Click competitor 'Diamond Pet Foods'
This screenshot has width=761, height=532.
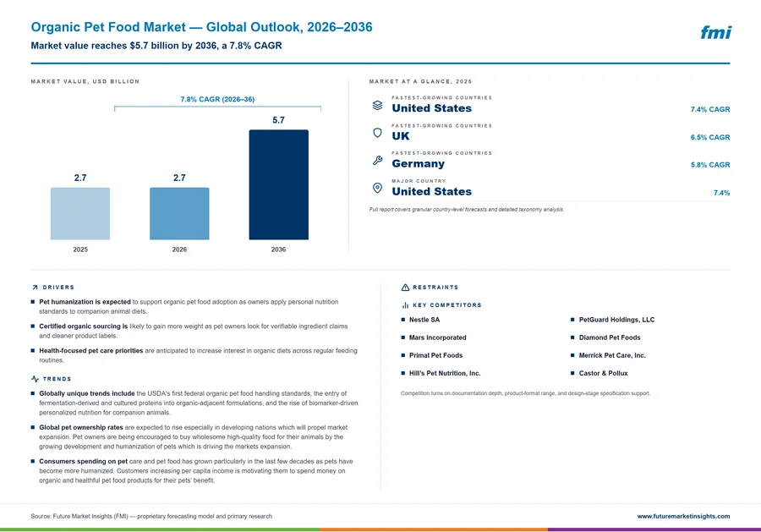click(610, 337)
